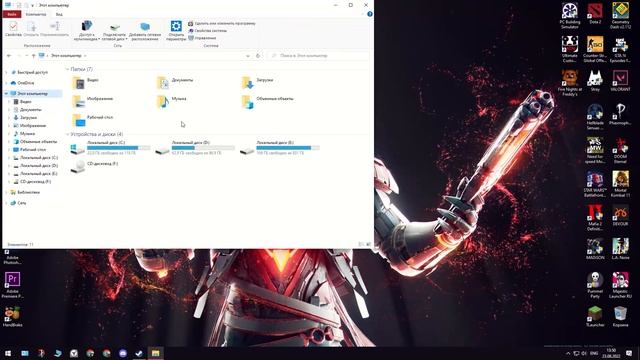Click the Steam taskbar icon
Screen dimensions: 640x360
click(x=139, y=353)
